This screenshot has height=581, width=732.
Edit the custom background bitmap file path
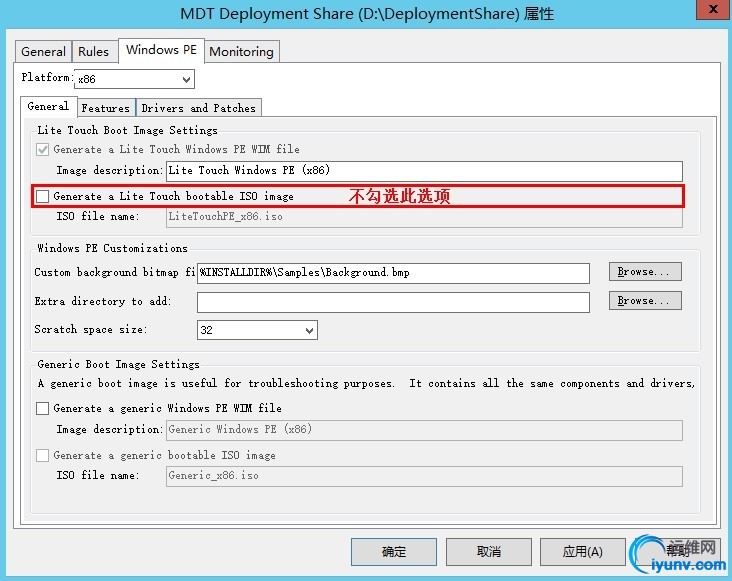coord(393,273)
